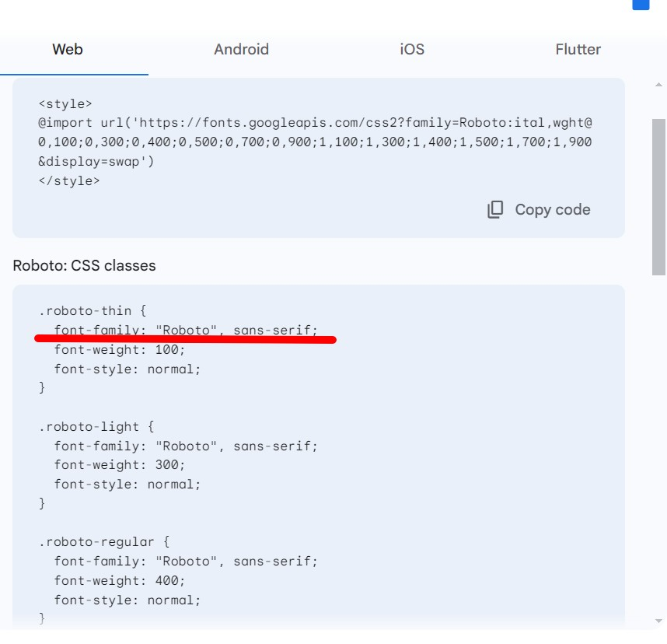Open the iOS tab
Screen dimensions: 667x644
click(x=412, y=49)
